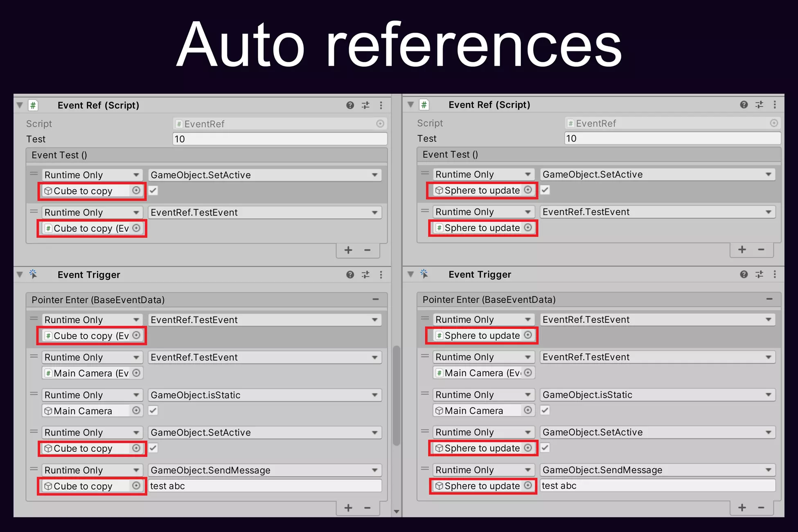This screenshot has height=532, width=798.
Task: Open the GameObject.SetActive function dropdown
Action: (264, 175)
